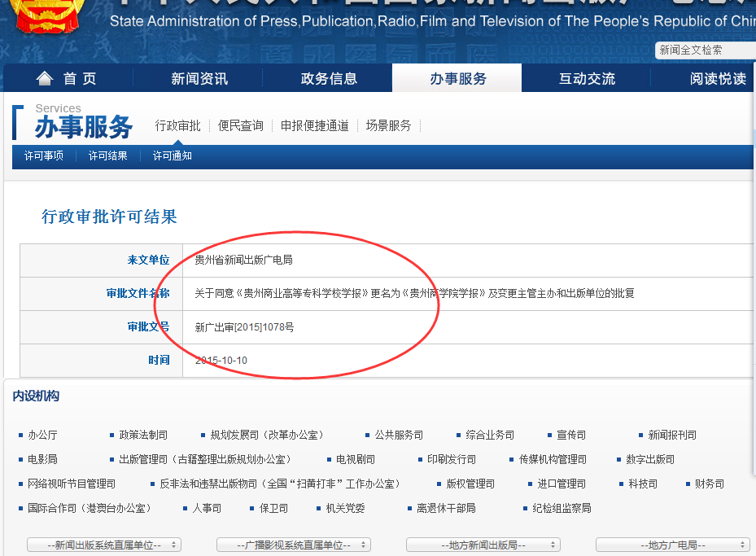
Task: Open the 申报便捷通道 link
Action: [314, 126]
